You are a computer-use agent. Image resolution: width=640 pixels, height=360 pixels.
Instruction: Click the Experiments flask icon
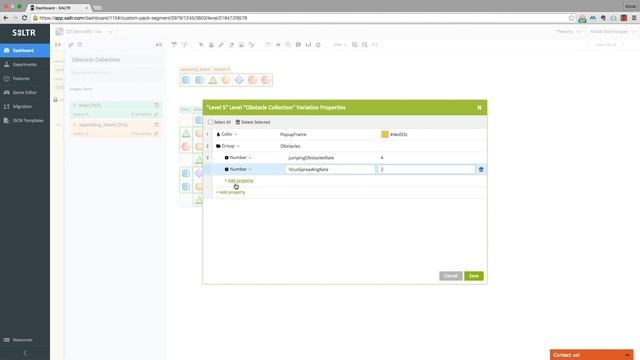[7, 64]
